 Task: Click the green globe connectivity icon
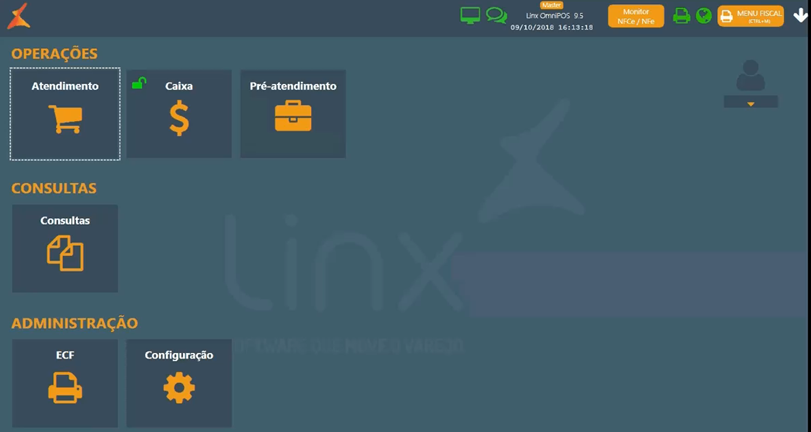click(x=703, y=16)
